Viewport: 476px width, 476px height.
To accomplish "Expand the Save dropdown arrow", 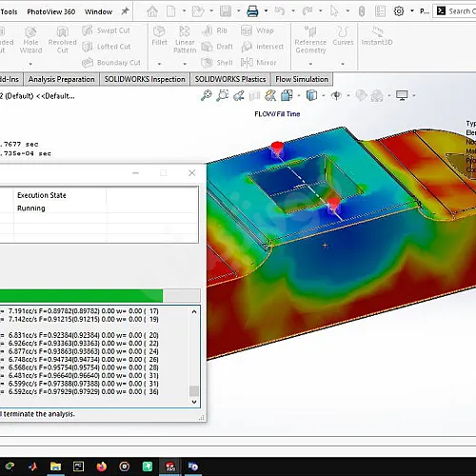I will [x=239, y=10].
